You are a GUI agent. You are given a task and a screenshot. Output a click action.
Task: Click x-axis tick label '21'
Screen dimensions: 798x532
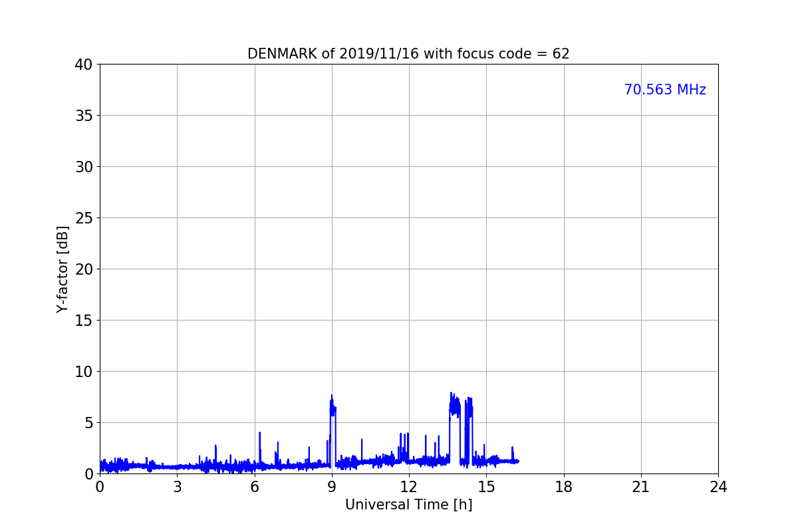tap(641, 487)
